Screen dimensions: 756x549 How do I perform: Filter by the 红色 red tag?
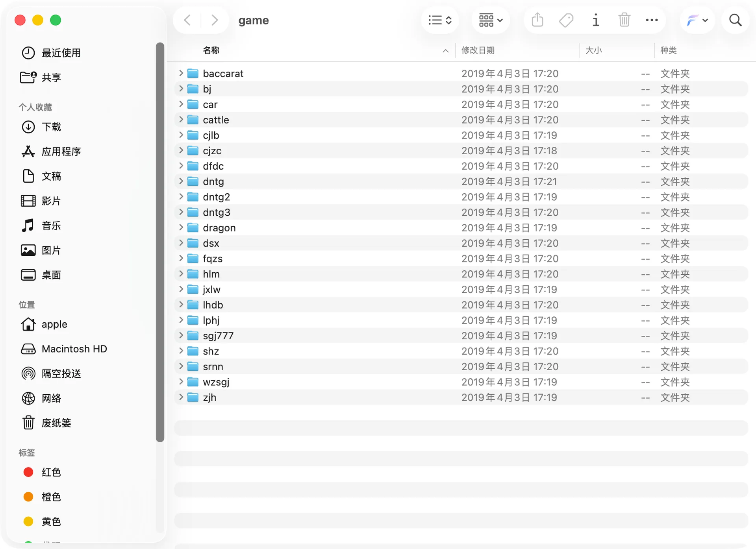[42, 472]
